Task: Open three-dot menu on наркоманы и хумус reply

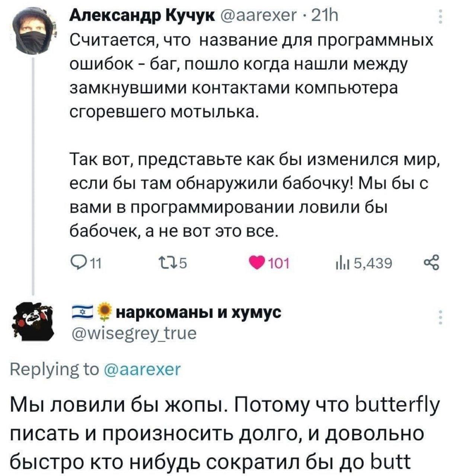Action: tap(440, 317)
